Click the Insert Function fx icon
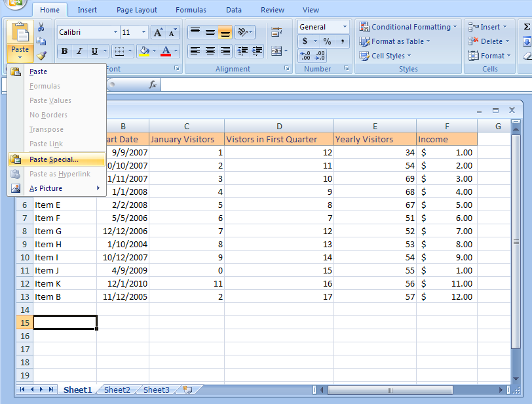 pos(153,85)
